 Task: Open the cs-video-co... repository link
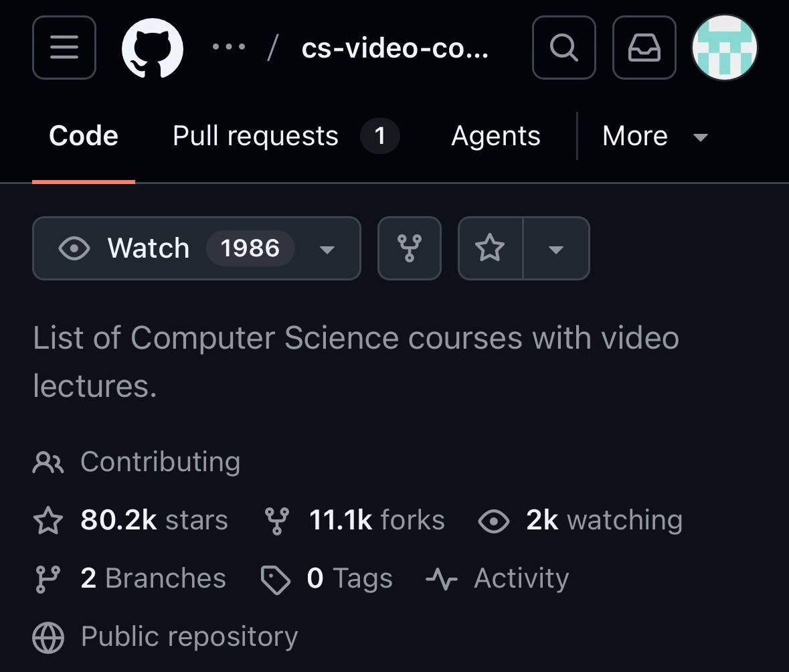coord(395,48)
